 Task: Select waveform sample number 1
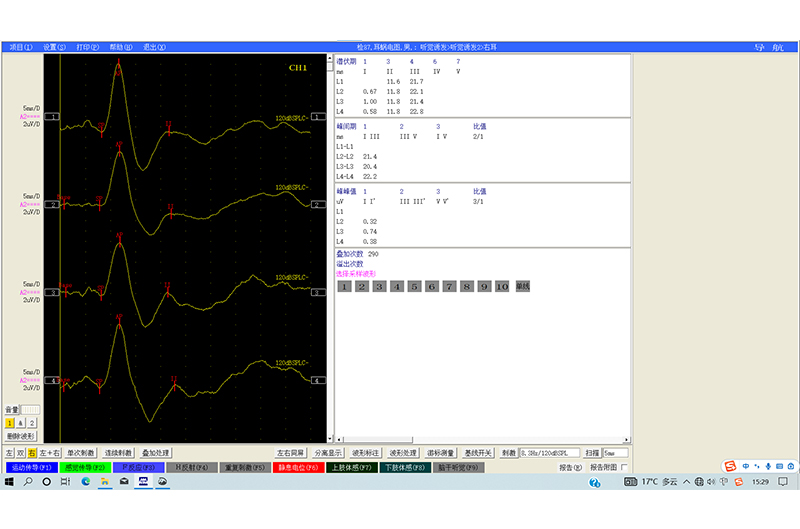coord(344,286)
